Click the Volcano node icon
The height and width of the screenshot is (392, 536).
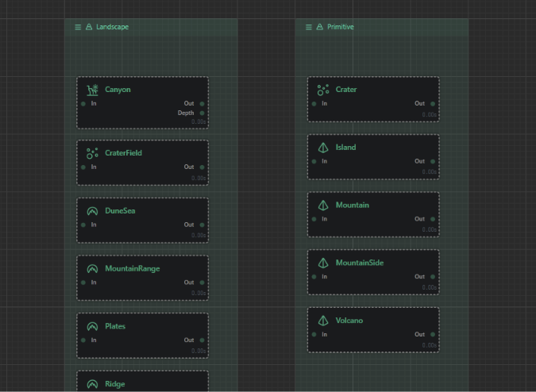click(x=323, y=321)
